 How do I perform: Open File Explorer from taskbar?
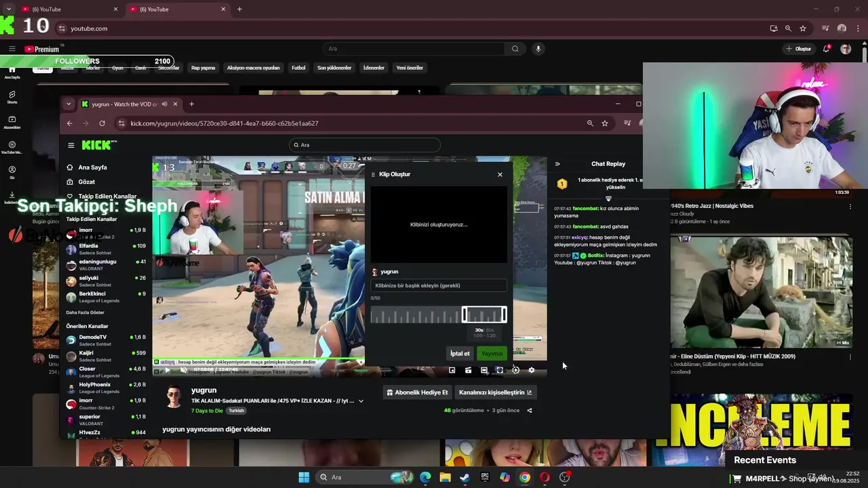click(445, 477)
